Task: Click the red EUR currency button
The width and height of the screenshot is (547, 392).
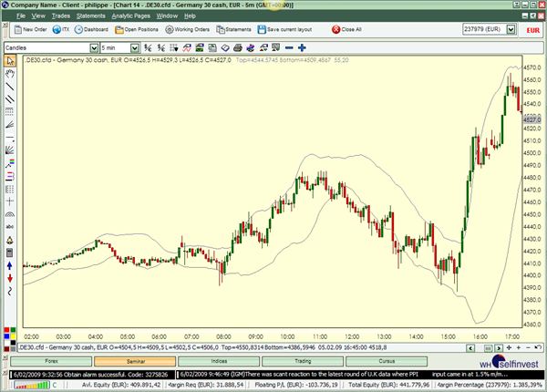Action: [x=535, y=29]
